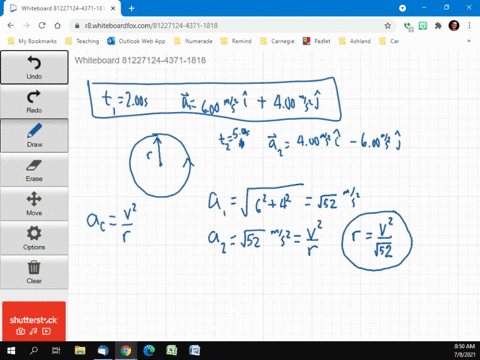Viewport: 480px width, 360px height.
Task: Open a new browser tab
Action: point(131,8)
